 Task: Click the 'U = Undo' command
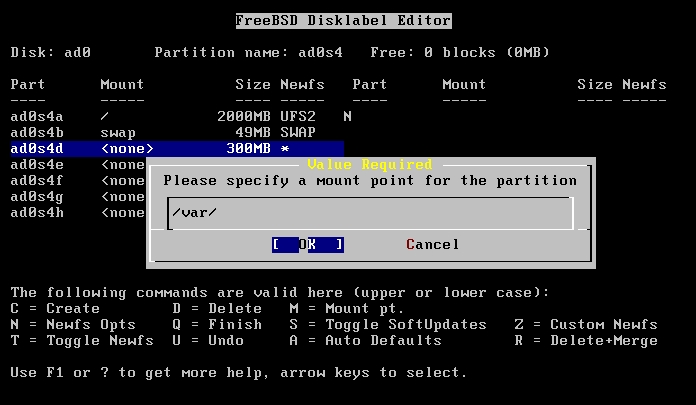click(208, 341)
